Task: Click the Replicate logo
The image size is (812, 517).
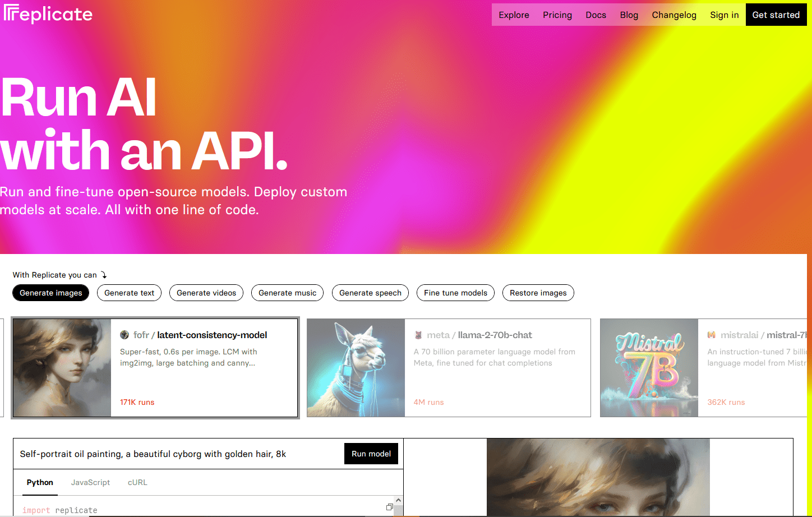Action: tap(48, 14)
